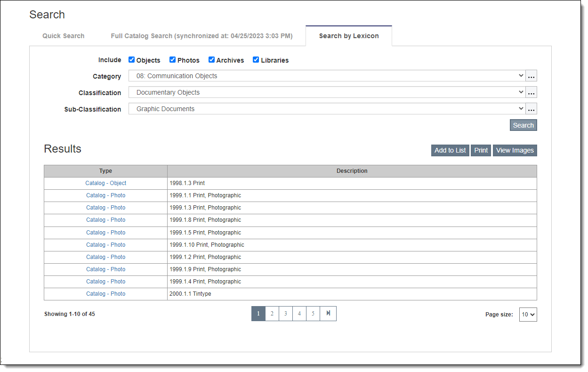Image resolution: width=588 pixels, height=372 pixels.
Task: Open the Category dropdown
Action: (x=327, y=76)
